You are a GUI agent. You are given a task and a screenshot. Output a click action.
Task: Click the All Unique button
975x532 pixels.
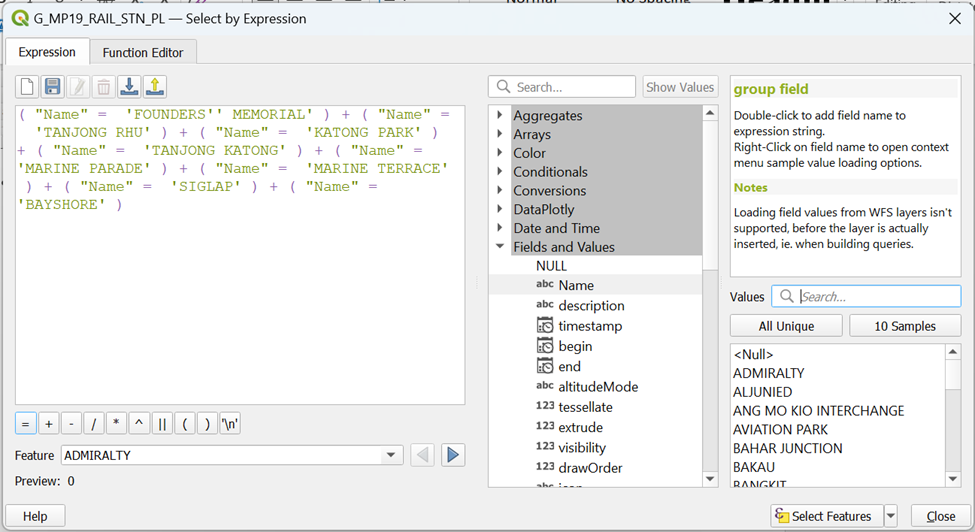(786, 326)
